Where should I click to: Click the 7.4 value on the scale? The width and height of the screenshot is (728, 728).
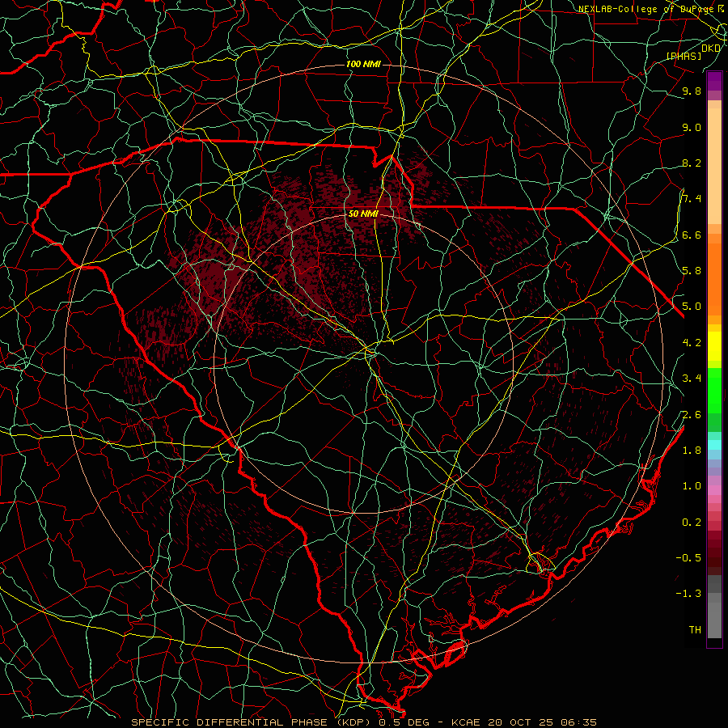point(692,199)
